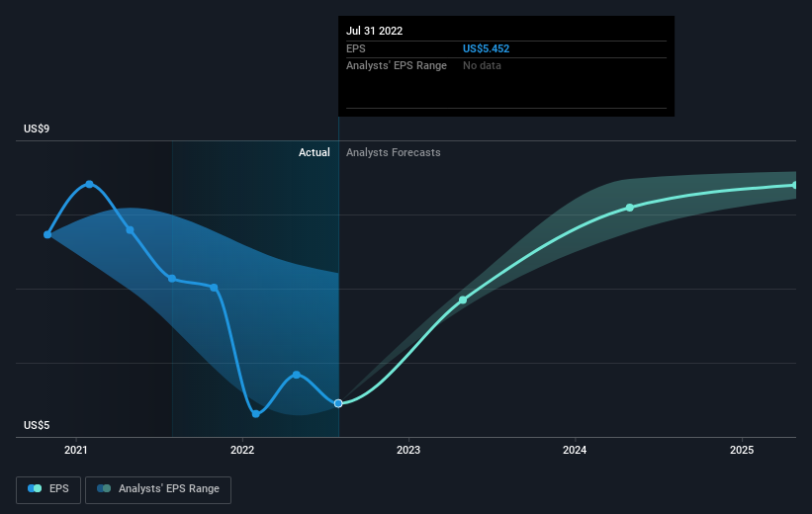The width and height of the screenshot is (812, 514).
Task: Select the EPS point in mid 2022 bump
Action: tap(296, 375)
